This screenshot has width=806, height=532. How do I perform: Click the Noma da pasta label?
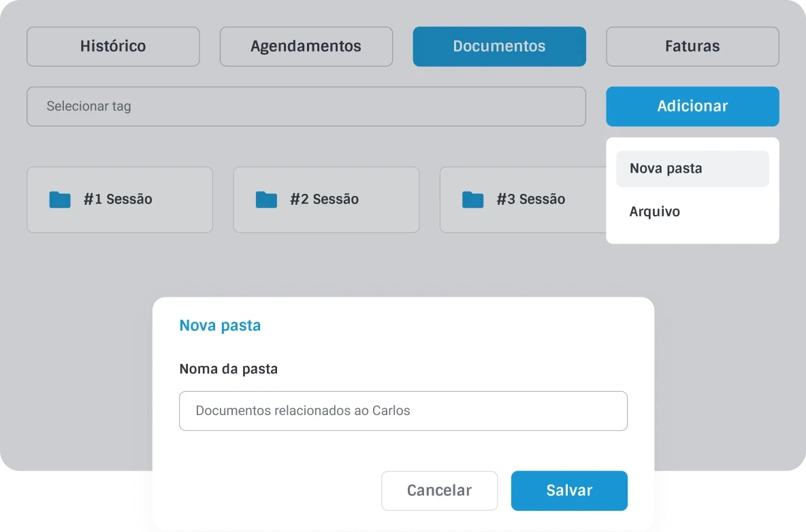pyautogui.click(x=228, y=369)
